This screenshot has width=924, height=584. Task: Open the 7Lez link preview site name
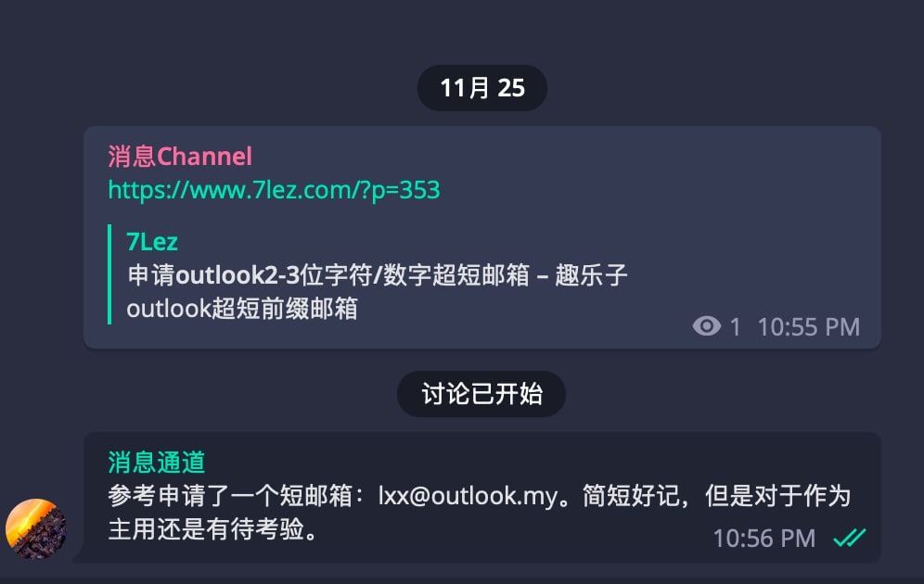click(152, 242)
